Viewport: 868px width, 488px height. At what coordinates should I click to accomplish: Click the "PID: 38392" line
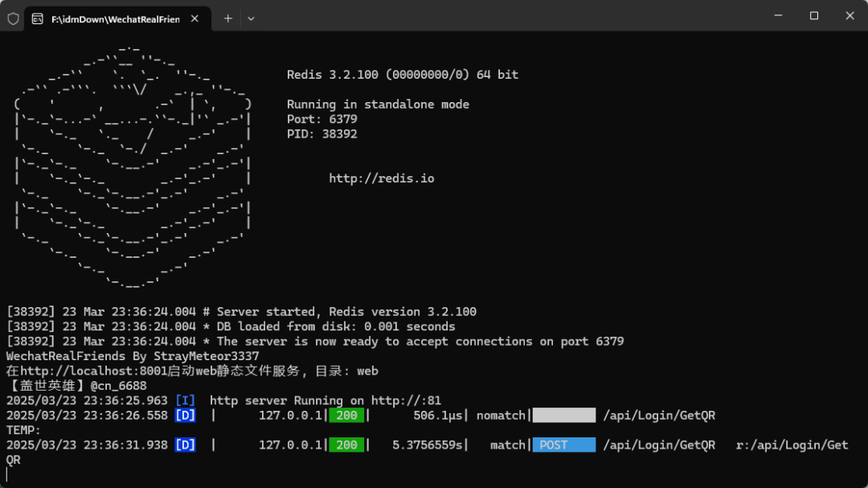321,134
